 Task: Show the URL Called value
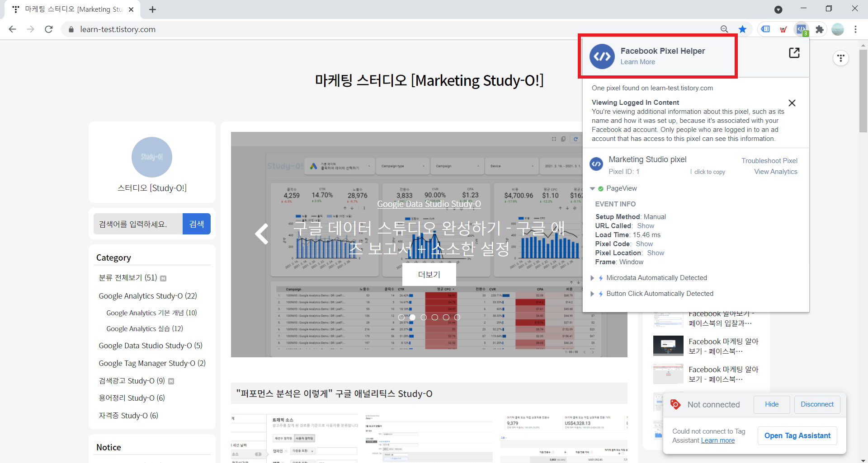coord(646,226)
